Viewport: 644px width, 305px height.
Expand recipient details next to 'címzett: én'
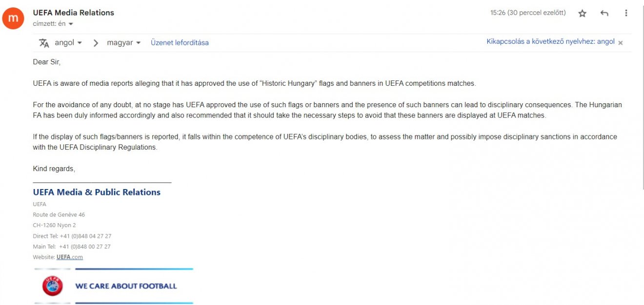pyautogui.click(x=71, y=24)
